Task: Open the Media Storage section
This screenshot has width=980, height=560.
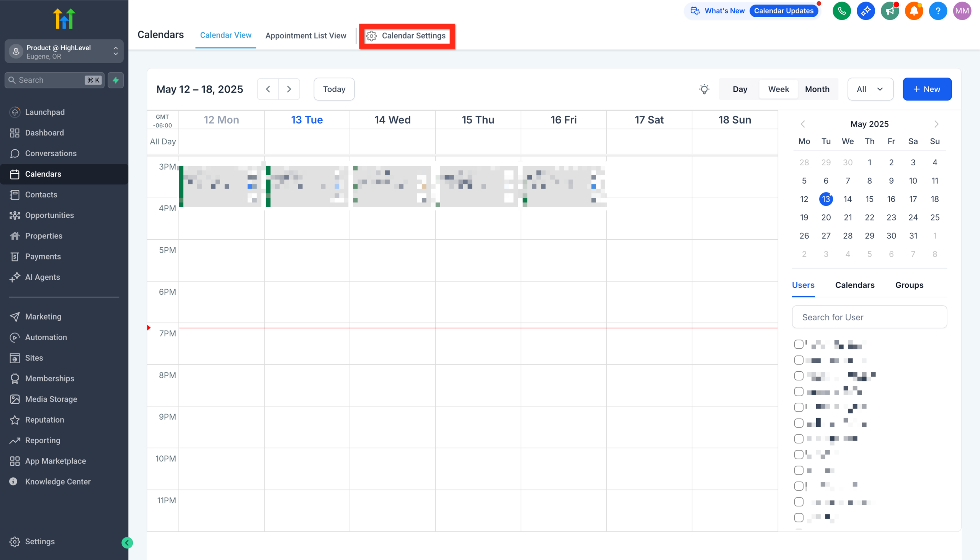Action: (x=51, y=399)
